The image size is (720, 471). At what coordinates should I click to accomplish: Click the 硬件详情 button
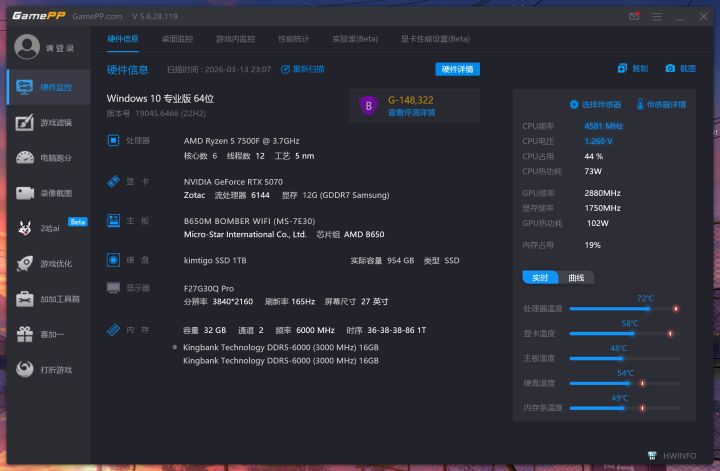click(457, 69)
